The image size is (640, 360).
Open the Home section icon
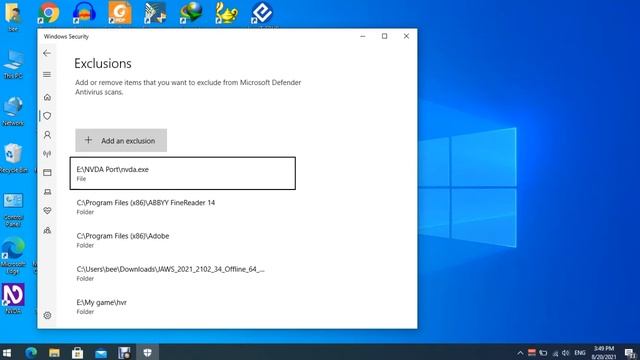pos(47,97)
